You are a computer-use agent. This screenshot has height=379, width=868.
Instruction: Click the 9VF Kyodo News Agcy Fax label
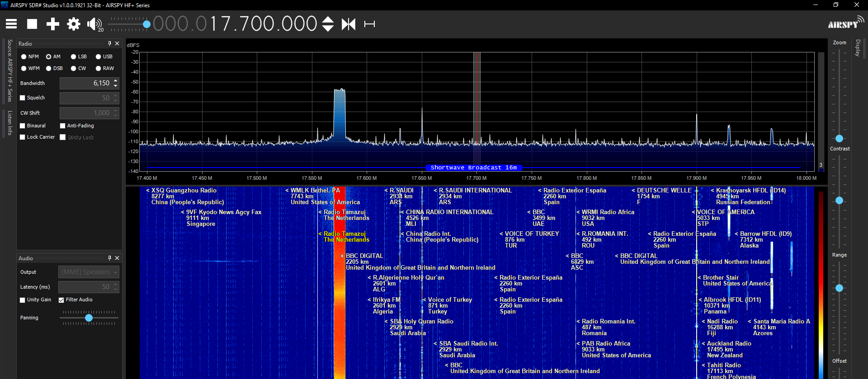pos(224,212)
